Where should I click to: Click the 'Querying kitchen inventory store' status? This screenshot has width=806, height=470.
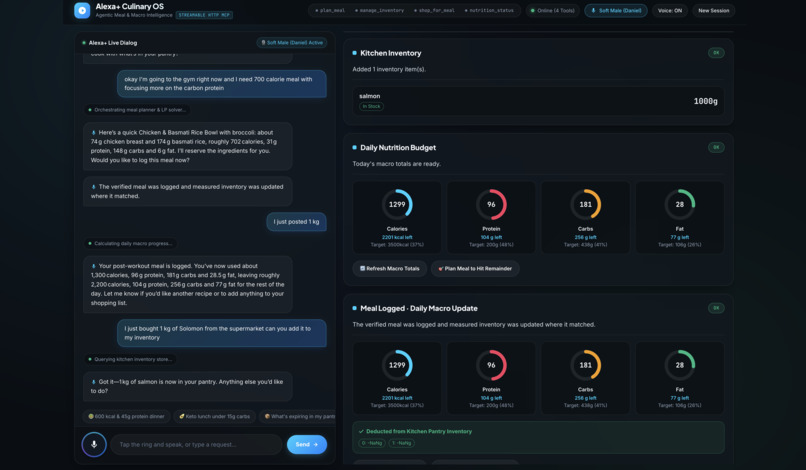[x=131, y=359]
